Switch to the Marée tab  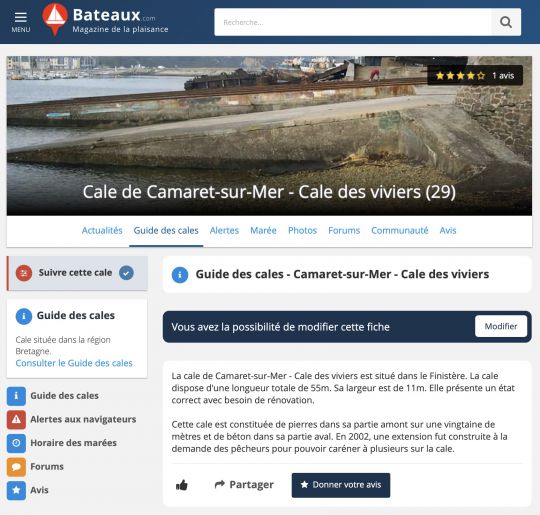point(263,230)
